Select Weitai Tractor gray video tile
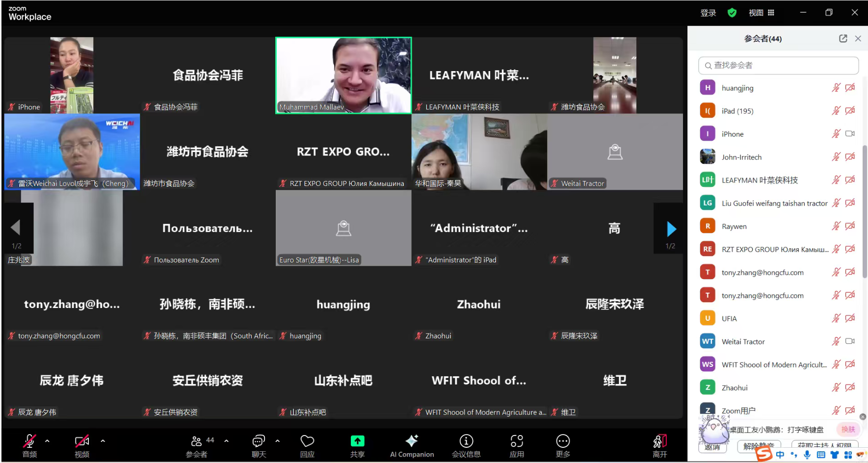The height and width of the screenshot is (463, 868). [x=615, y=152]
